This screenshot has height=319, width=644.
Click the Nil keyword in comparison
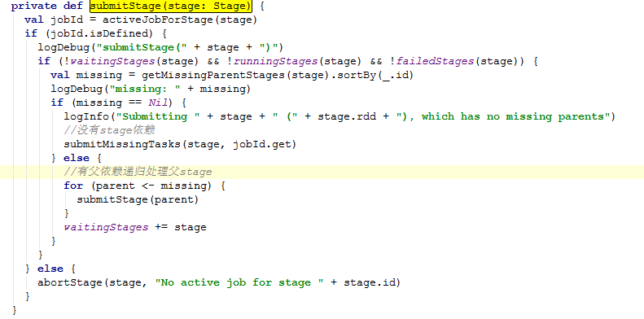coord(158,103)
